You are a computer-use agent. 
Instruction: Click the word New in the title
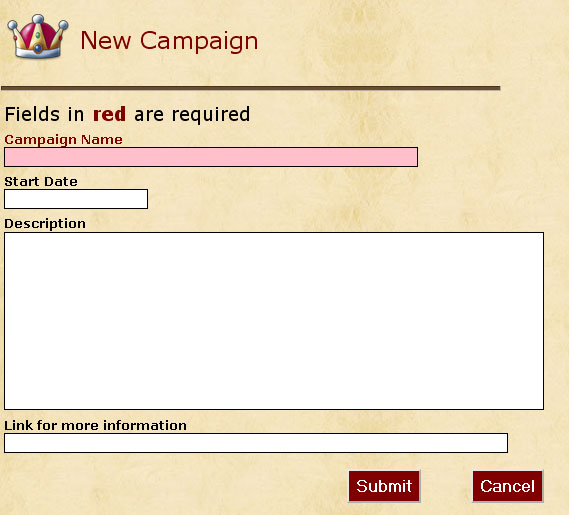(106, 40)
